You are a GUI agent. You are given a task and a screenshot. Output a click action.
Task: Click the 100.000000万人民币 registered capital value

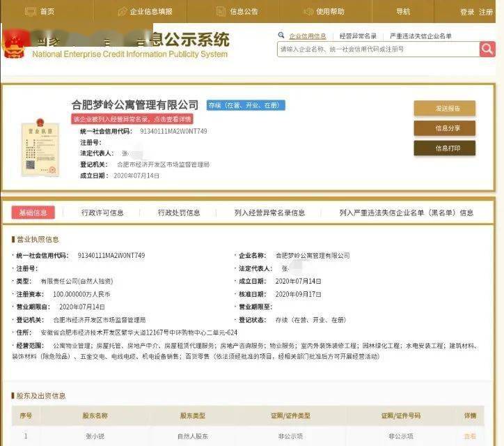(x=81, y=294)
